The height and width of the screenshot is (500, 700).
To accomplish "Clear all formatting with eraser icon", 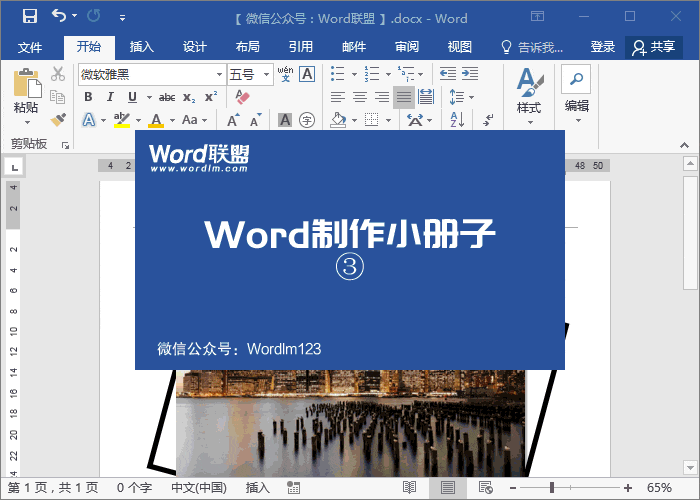I will pyautogui.click(x=242, y=97).
